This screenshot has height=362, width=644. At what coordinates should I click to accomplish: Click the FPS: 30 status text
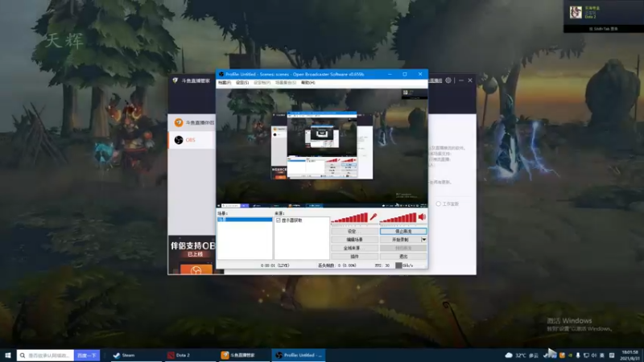click(x=382, y=265)
